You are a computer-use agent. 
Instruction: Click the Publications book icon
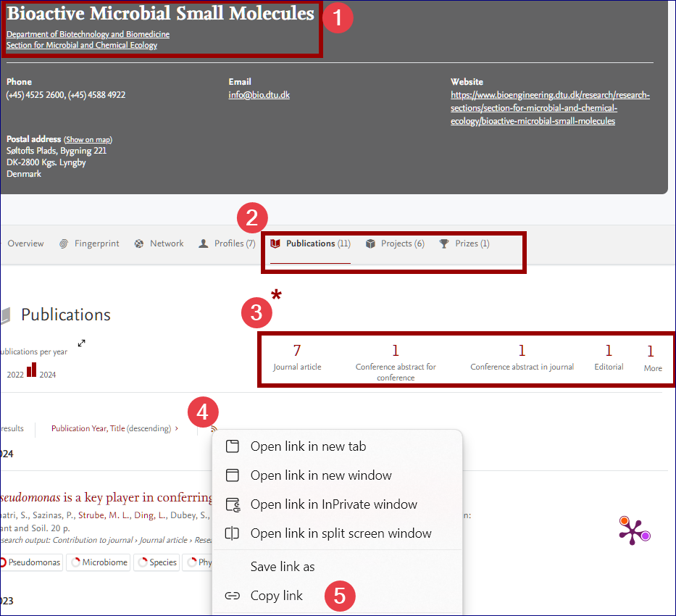tap(275, 244)
